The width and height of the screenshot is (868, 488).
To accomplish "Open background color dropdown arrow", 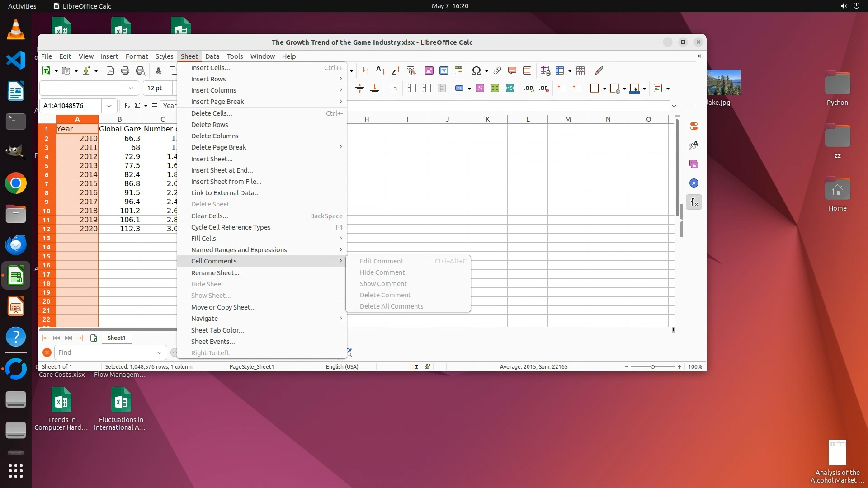I will [x=644, y=89].
